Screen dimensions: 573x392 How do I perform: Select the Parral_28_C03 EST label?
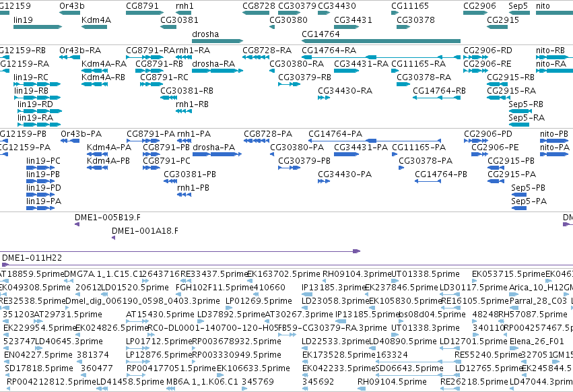click(x=538, y=301)
